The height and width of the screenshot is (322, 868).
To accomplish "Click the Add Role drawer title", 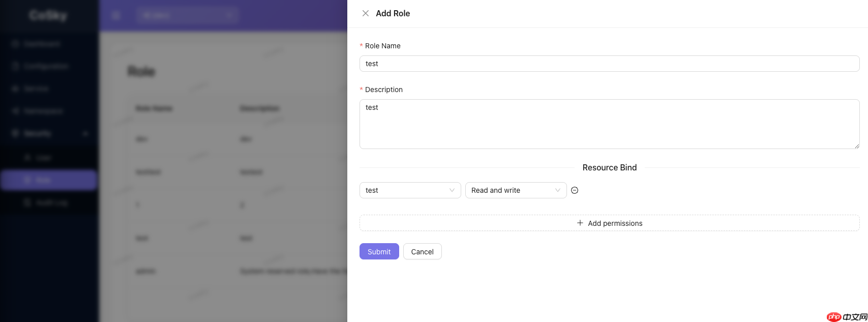I will pyautogui.click(x=393, y=13).
